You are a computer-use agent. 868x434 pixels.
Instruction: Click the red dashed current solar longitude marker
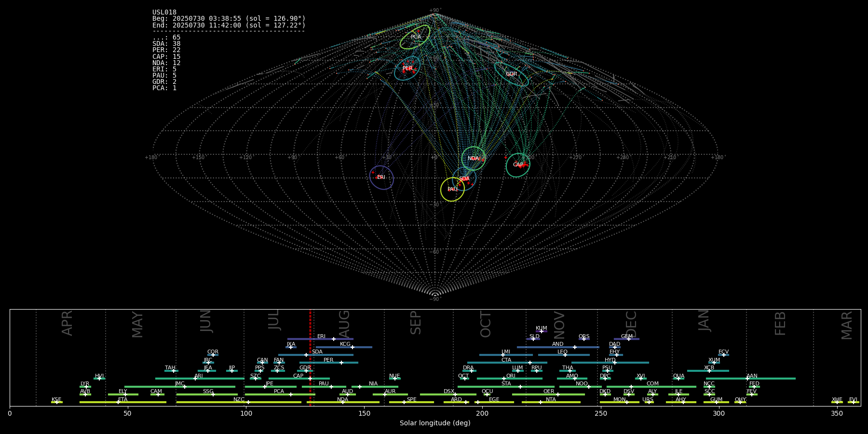[x=310, y=357]
